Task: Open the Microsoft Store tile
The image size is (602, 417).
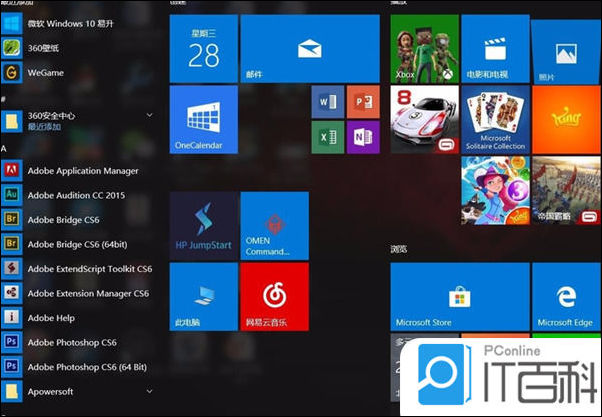Action: (x=460, y=297)
